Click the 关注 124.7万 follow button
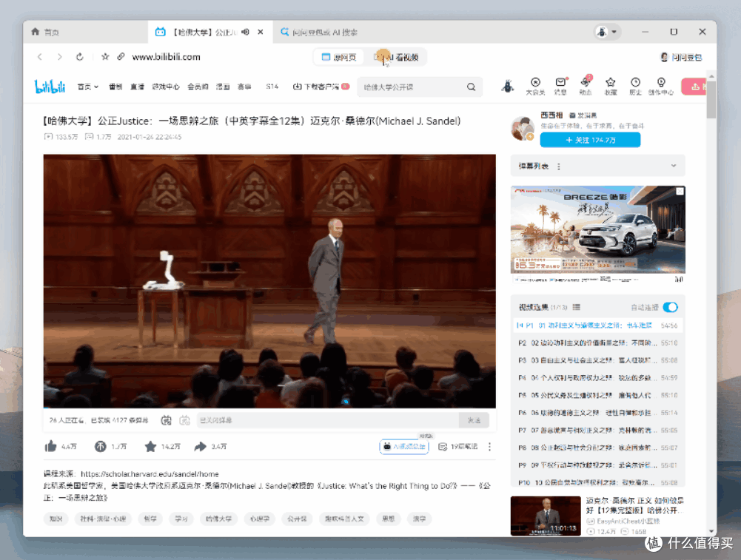The height and width of the screenshot is (560, 741). pyautogui.click(x=590, y=141)
